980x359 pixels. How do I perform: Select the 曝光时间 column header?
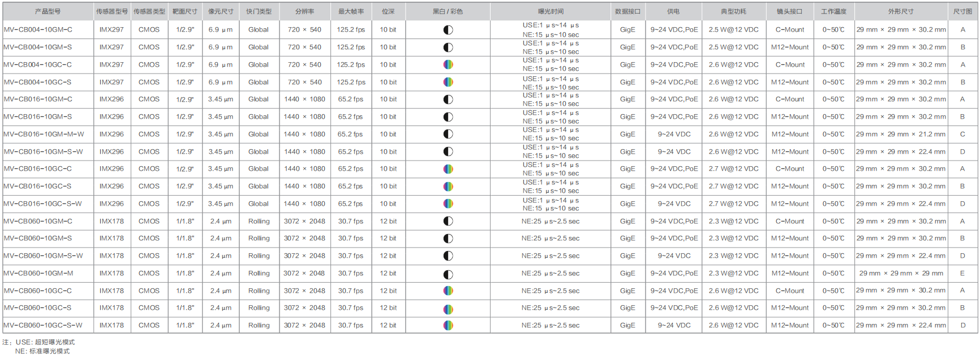[x=550, y=11]
